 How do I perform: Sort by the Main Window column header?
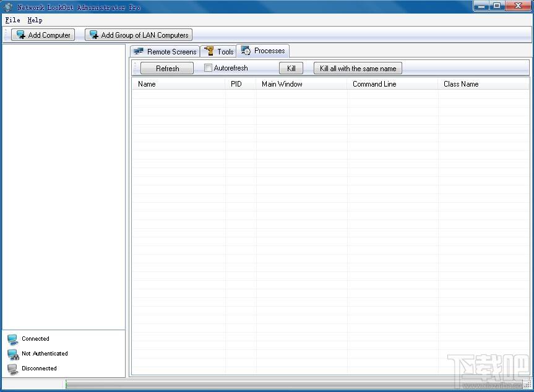301,83
